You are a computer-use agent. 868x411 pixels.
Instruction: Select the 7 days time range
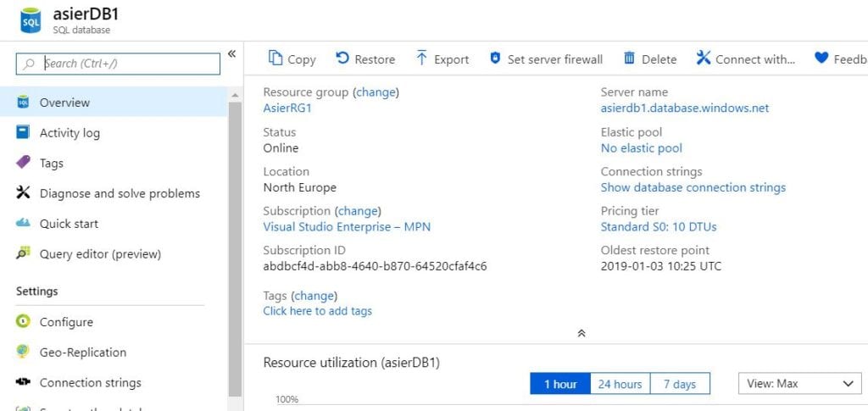point(680,384)
